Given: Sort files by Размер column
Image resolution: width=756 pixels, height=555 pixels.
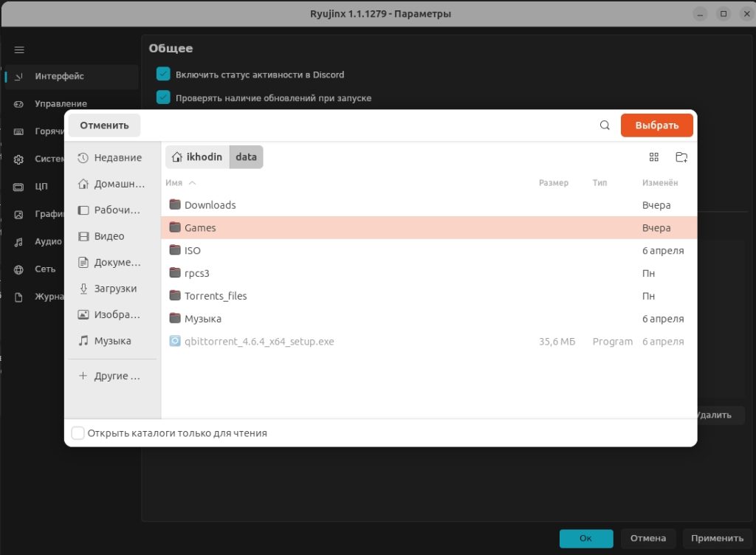Looking at the screenshot, I should click(554, 182).
